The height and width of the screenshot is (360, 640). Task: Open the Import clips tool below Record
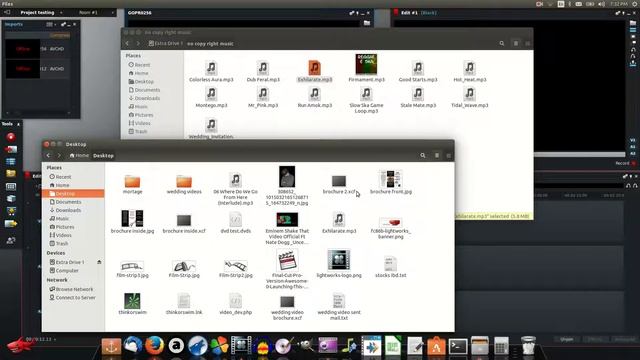pos(11,149)
